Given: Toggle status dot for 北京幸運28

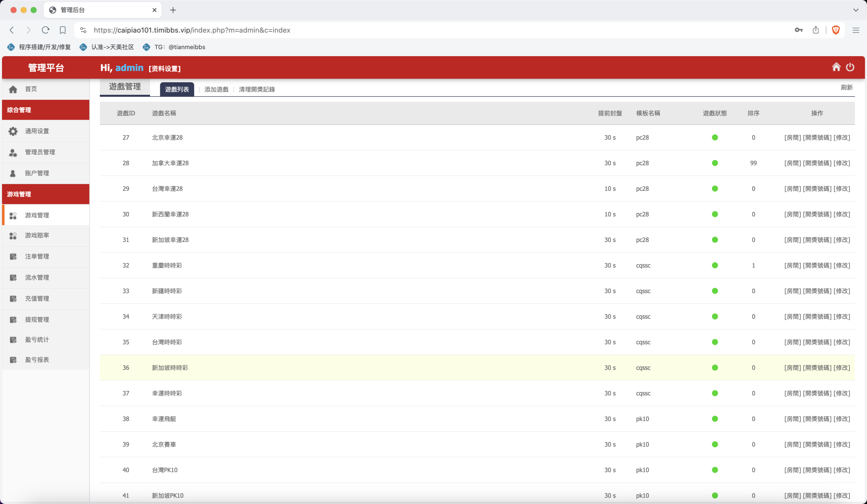Looking at the screenshot, I should tap(715, 137).
